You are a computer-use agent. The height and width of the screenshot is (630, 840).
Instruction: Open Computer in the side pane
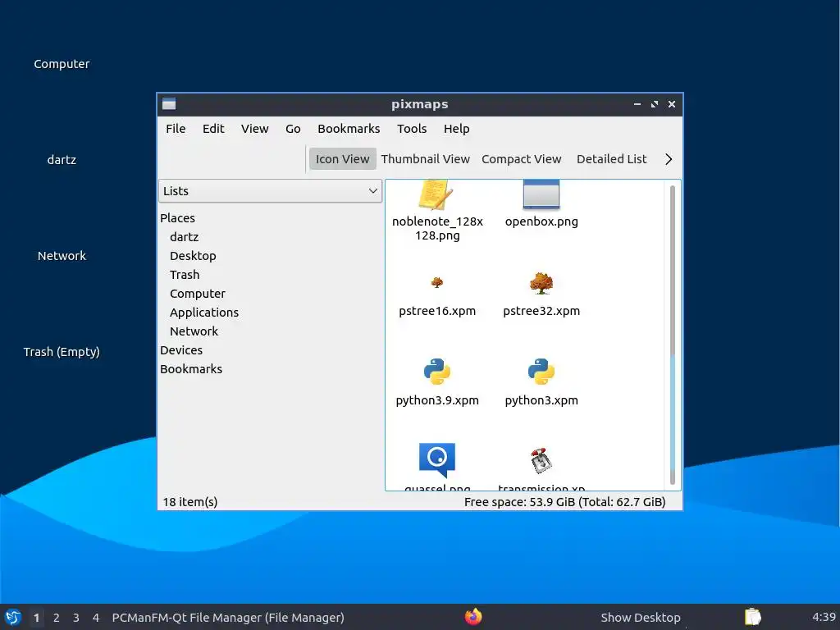coord(198,294)
